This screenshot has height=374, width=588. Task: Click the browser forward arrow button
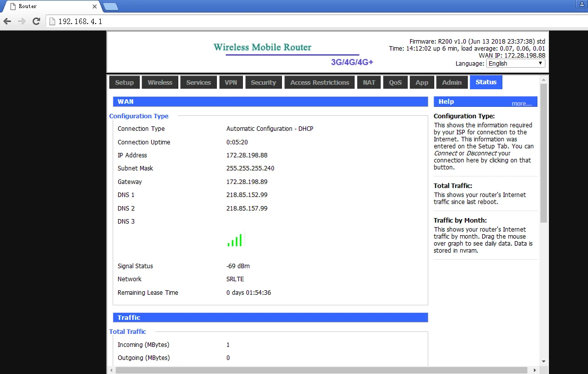pos(22,21)
